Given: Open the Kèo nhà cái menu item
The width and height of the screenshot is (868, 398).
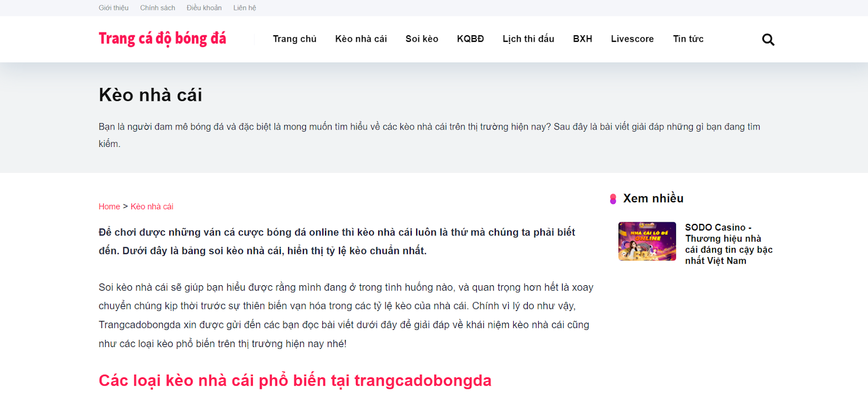Looking at the screenshot, I should (x=361, y=39).
